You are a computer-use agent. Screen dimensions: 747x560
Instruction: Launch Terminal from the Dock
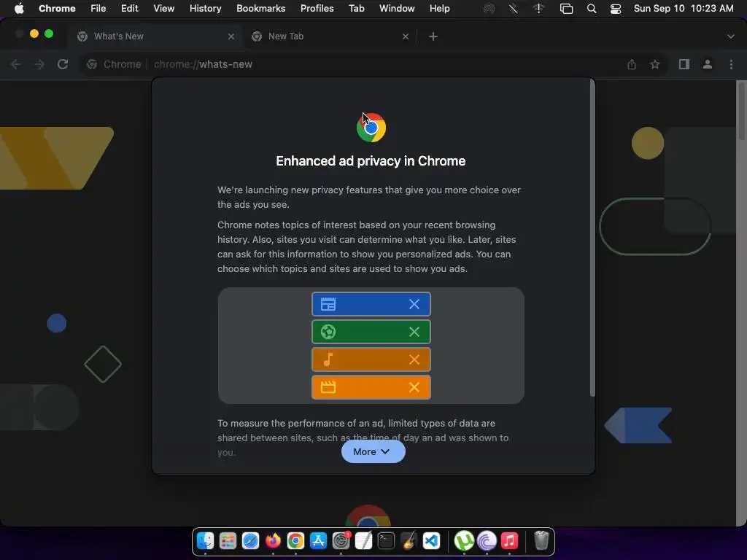click(x=386, y=541)
